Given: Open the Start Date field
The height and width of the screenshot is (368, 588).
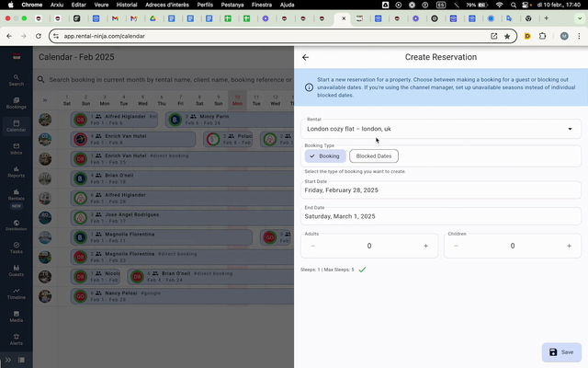Looking at the screenshot, I should [441, 190].
